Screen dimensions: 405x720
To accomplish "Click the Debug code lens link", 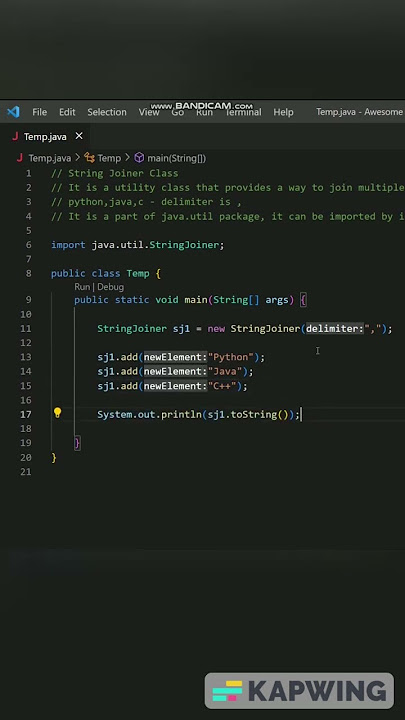I will 110,287.
